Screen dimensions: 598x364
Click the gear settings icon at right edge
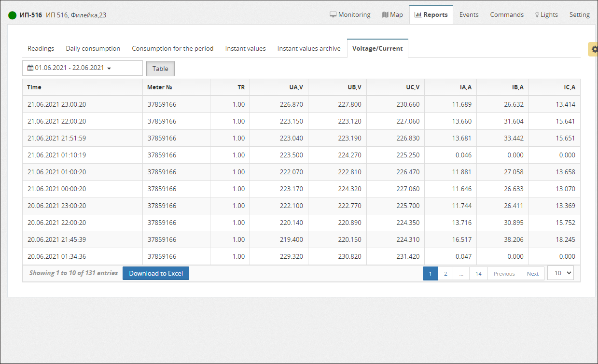594,49
